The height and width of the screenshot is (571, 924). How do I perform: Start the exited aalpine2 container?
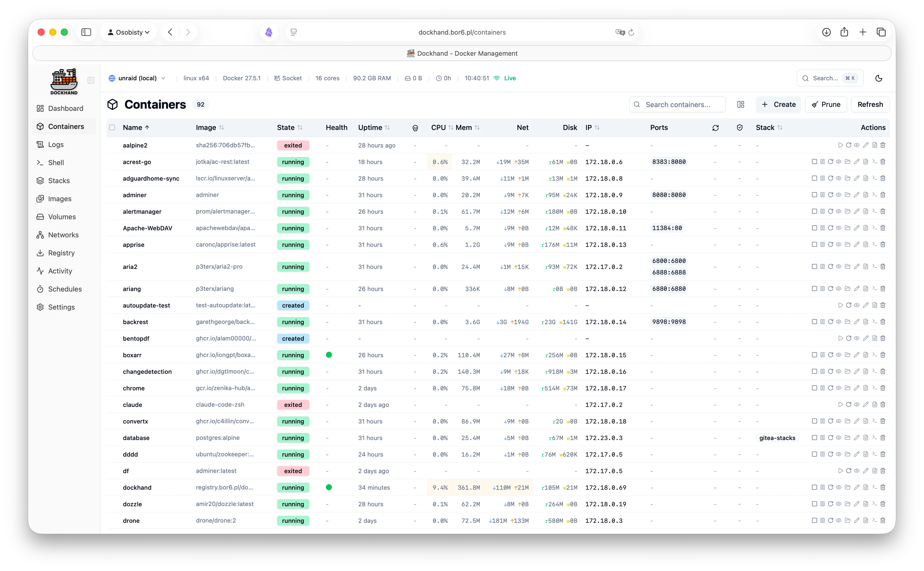840,145
